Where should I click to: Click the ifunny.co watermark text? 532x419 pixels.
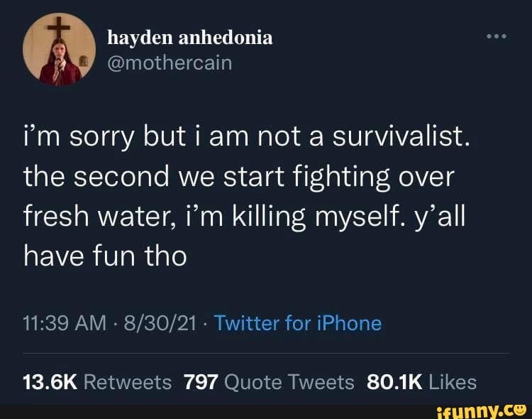point(481,410)
